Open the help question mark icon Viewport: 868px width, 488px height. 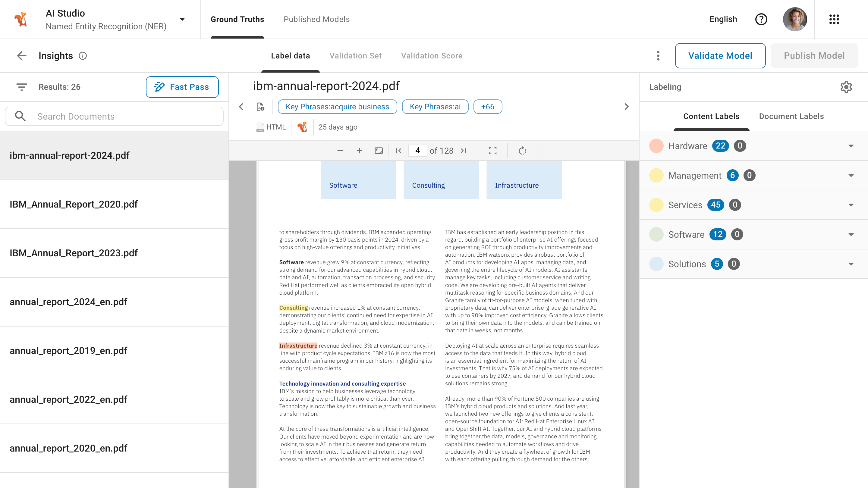pos(761,19)
